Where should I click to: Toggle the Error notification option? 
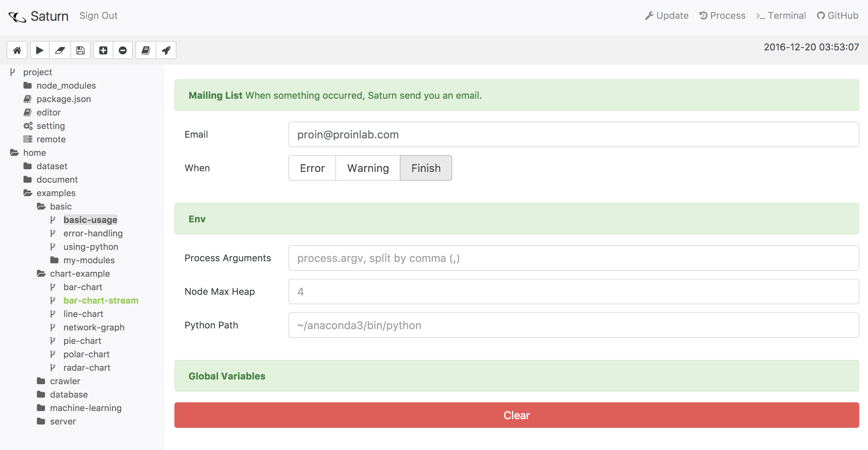tap(312, 168)
